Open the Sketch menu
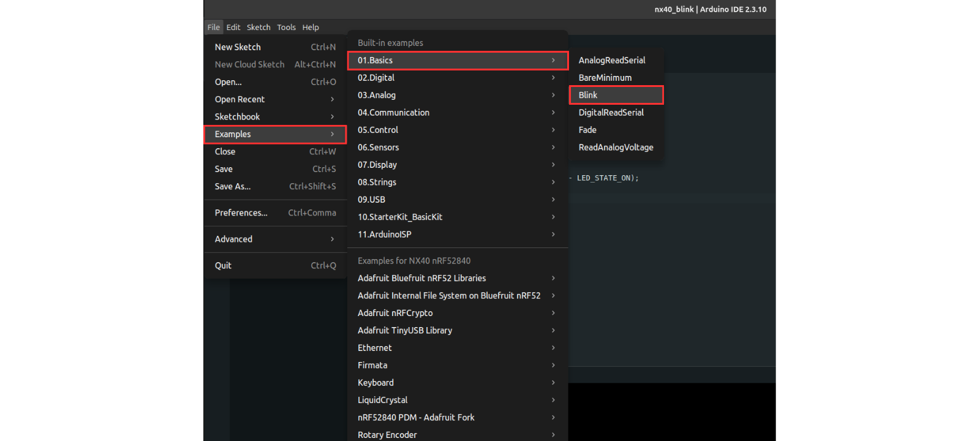 [x=258, y=27]
